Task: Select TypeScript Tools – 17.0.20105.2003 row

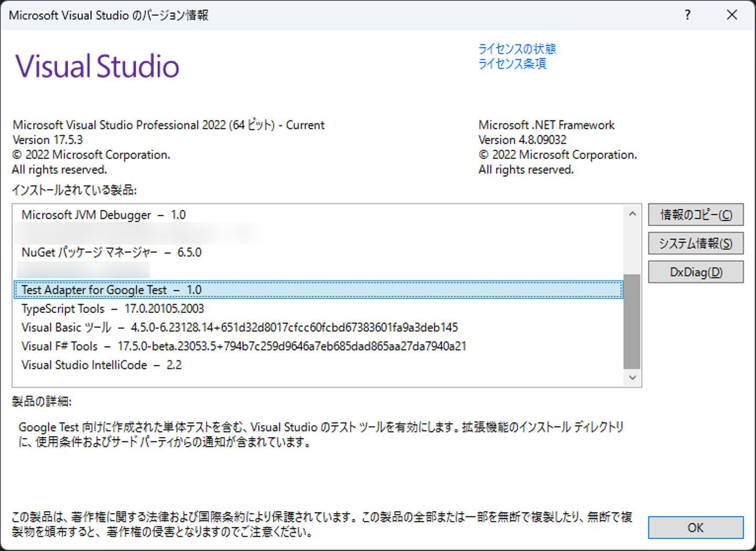Action: click(318, 309)
